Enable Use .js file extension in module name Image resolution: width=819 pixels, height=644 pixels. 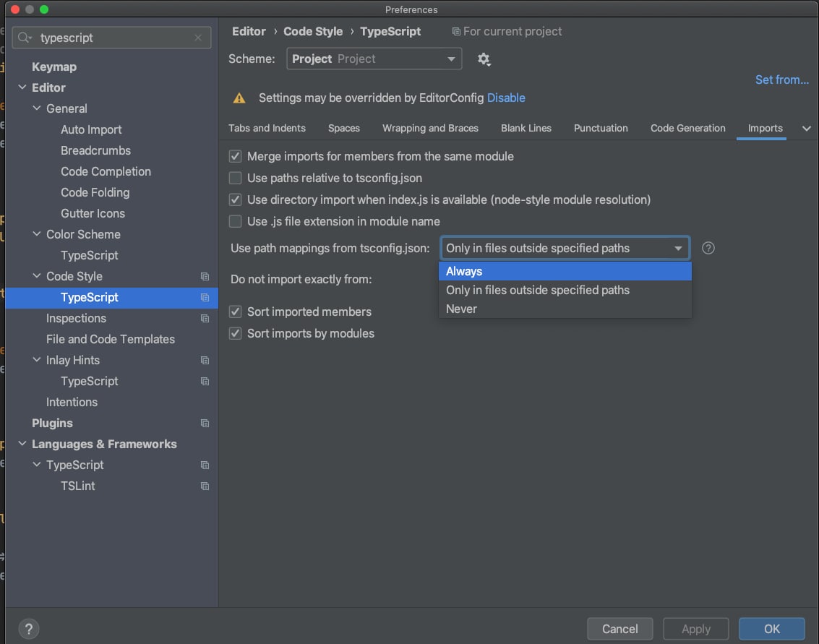point(236,221)
